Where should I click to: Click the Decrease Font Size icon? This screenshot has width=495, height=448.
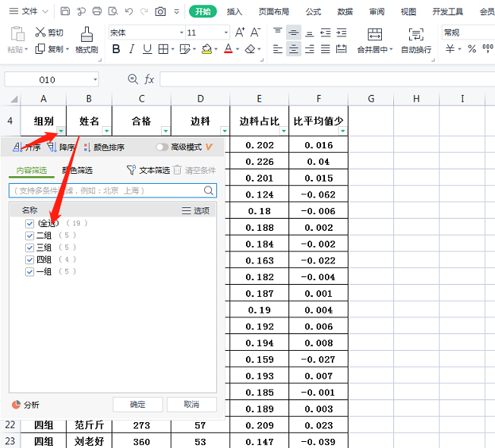255,32
